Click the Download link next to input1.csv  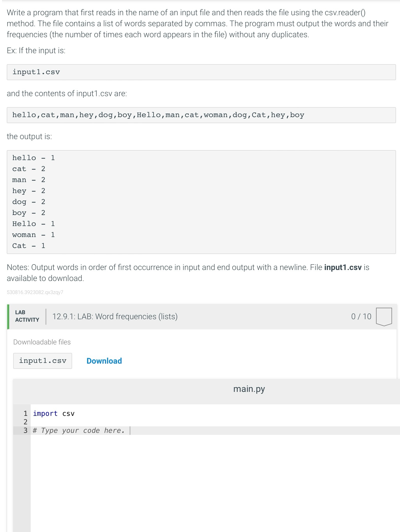click(104, 361)
